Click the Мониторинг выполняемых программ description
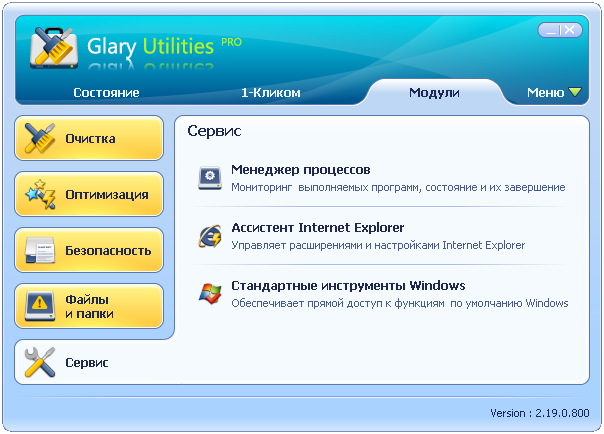Screen dimensions: 604x434 point(398,188)
